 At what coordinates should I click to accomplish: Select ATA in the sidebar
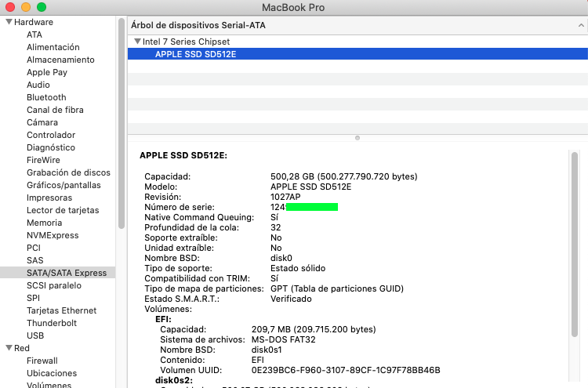coord(34,34)
